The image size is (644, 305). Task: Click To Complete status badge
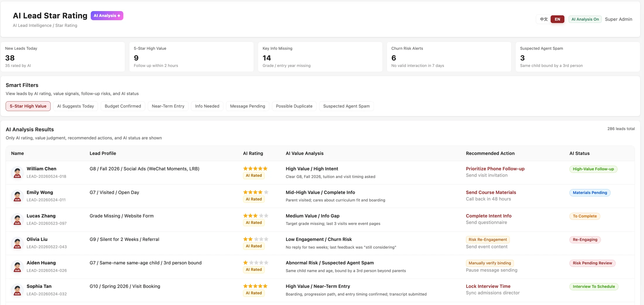pos(585,216)
